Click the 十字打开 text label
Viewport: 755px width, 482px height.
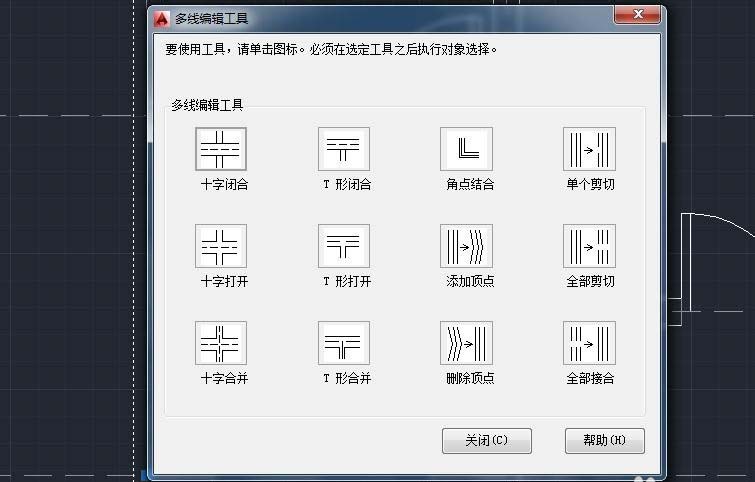click(x=224, y=281)
